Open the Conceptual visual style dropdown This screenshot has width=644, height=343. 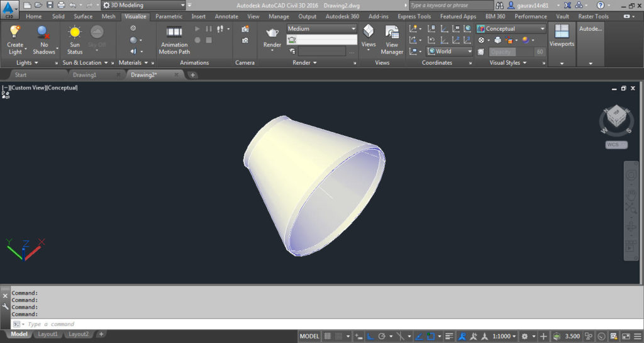point(511,29)
